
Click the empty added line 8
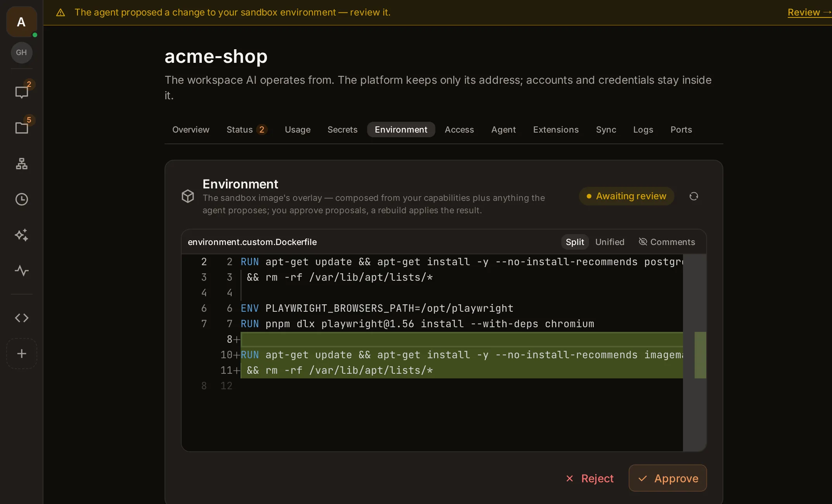[461, 340]
